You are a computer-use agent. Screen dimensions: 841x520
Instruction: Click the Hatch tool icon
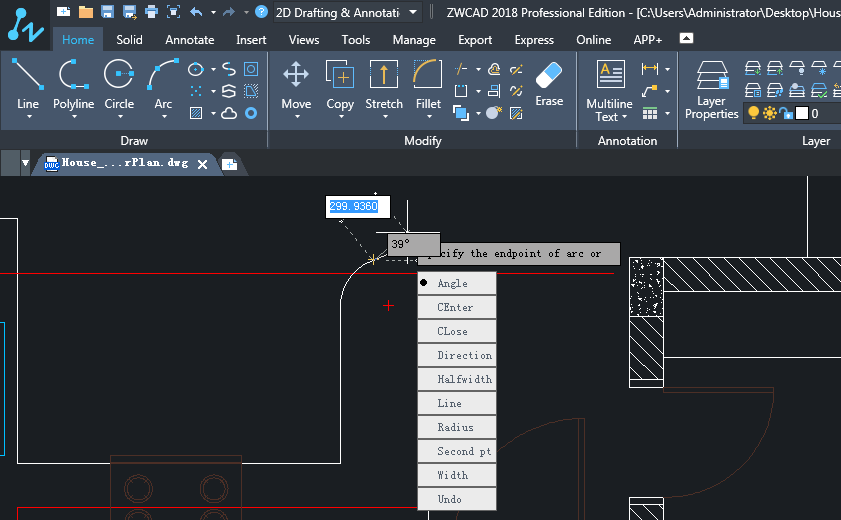tap(196, 113)
